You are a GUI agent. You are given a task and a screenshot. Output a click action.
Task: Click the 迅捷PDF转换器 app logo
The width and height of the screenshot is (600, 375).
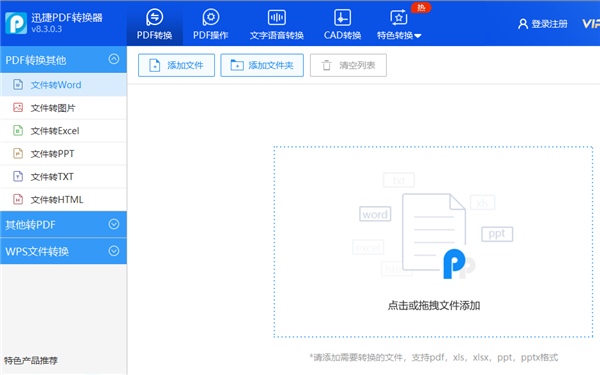[16, 23]
